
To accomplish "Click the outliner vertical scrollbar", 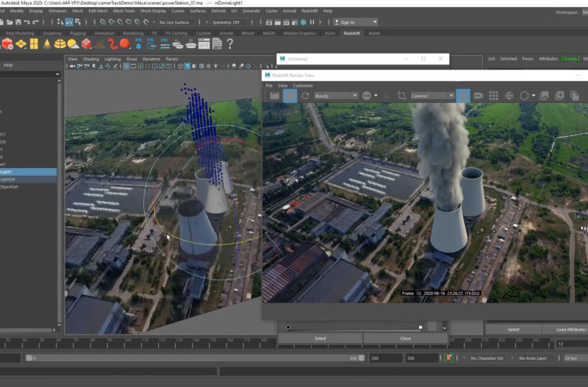I will [59, 202].
